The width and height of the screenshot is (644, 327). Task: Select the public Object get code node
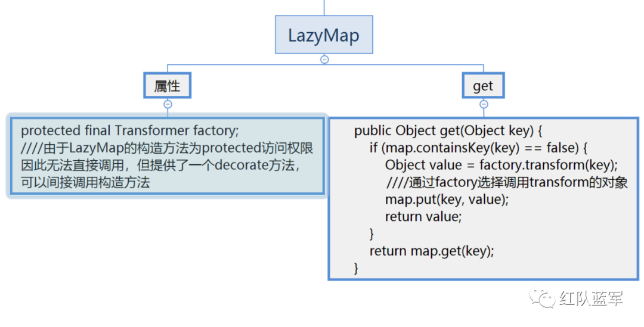(484, 199)
